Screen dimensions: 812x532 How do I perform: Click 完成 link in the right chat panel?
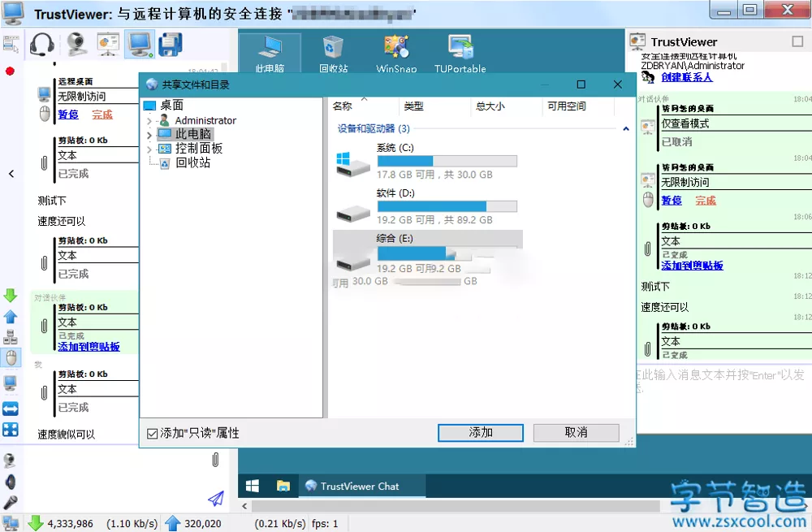pos(706,201)
